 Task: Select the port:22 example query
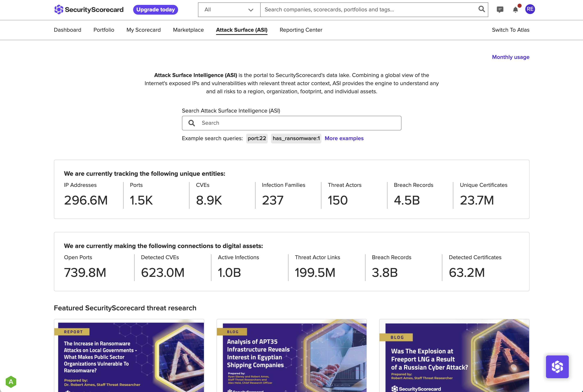click(257, 139)
